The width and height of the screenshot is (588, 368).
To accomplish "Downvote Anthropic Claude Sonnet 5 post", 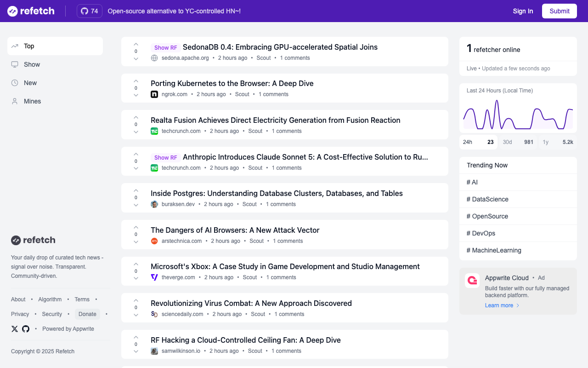I will [x=136, y=168].
